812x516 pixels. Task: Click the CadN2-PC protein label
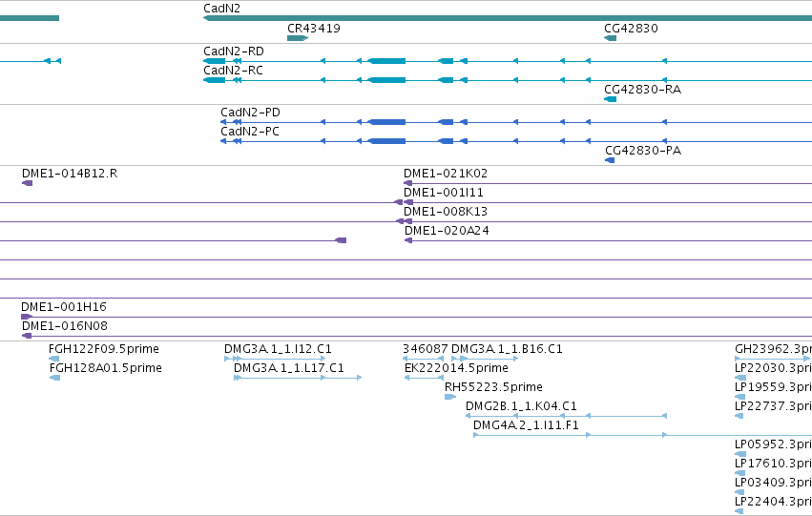[x=250, y=132]
